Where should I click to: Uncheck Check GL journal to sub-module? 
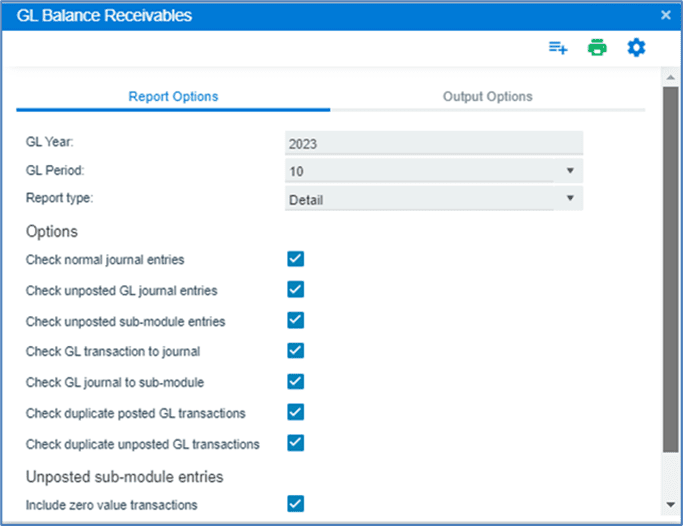pyautogui.click(x=295, y=381)
